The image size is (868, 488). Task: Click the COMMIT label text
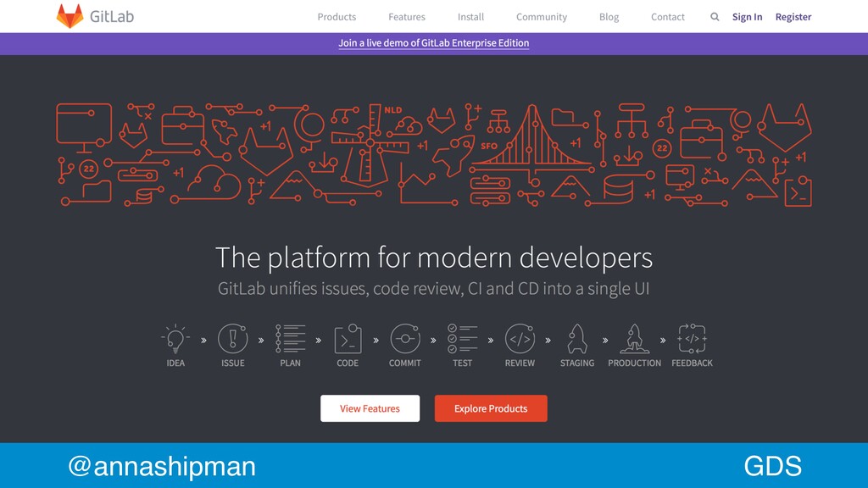pyautogui.click(x=405, y=363)
